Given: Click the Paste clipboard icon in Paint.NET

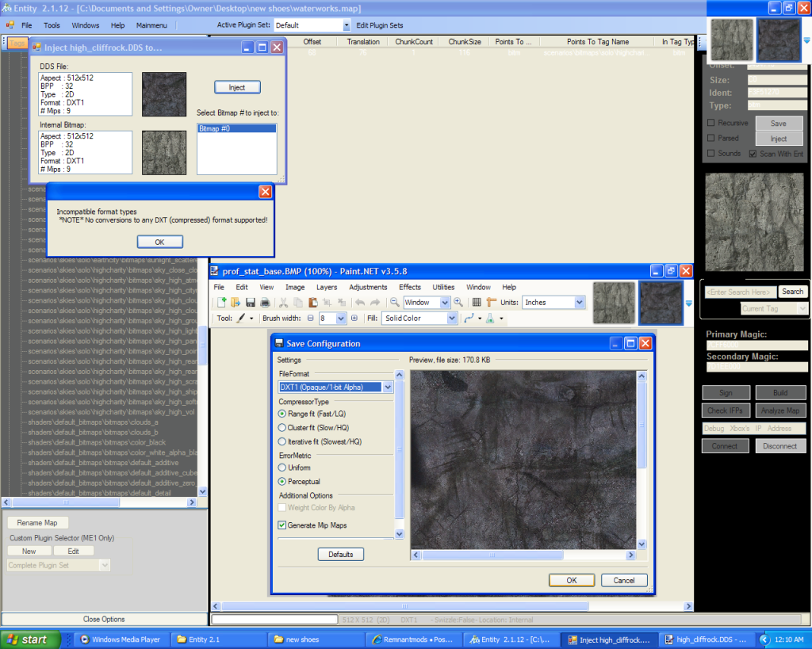Looking at the screenshot, I should (x=312, y=303).
